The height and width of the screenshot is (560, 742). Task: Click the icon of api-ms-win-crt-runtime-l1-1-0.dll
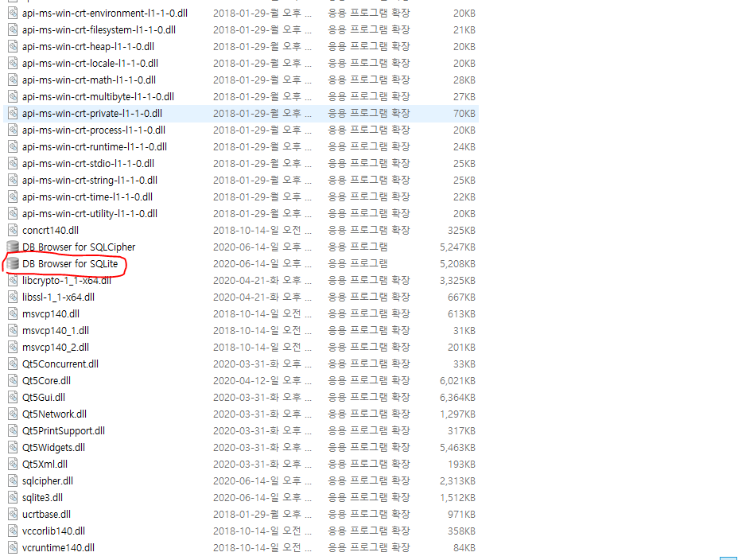click(14, 146)
